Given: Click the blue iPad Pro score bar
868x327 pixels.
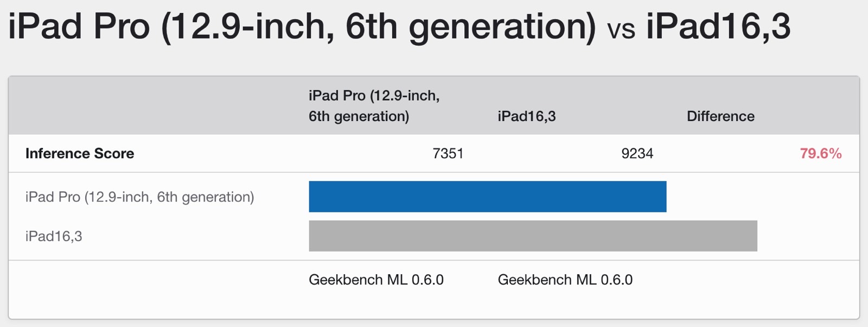Looking at the screenshot, I should pyautogui.click(x=487, y=197).
